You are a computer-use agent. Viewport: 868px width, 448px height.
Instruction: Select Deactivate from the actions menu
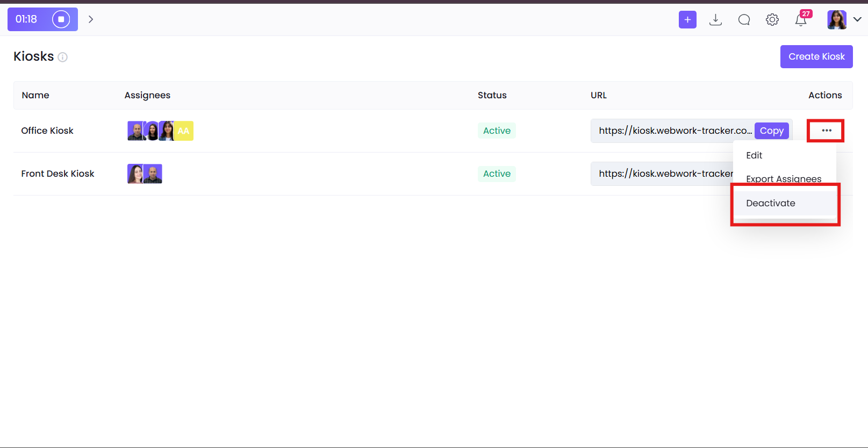[770, 203]
